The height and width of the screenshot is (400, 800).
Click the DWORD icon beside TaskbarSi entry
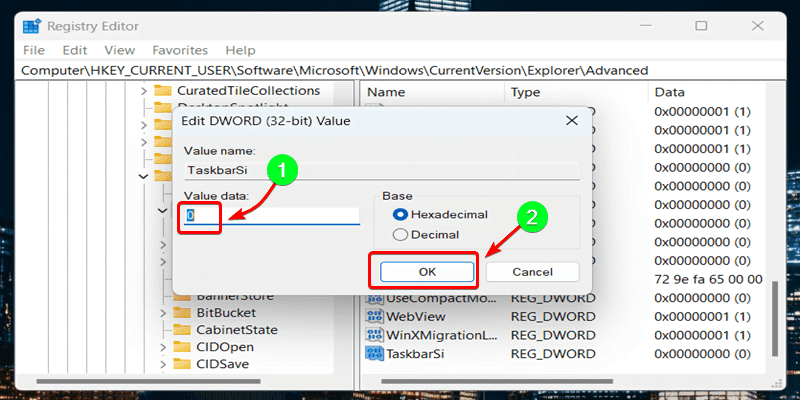coord(374,354)
